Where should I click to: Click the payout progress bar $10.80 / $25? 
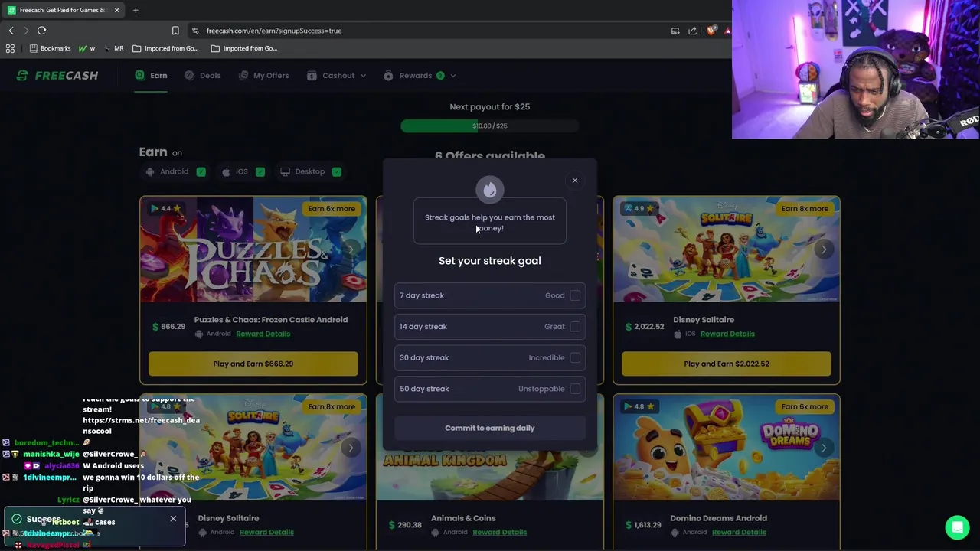pos(490,126)
